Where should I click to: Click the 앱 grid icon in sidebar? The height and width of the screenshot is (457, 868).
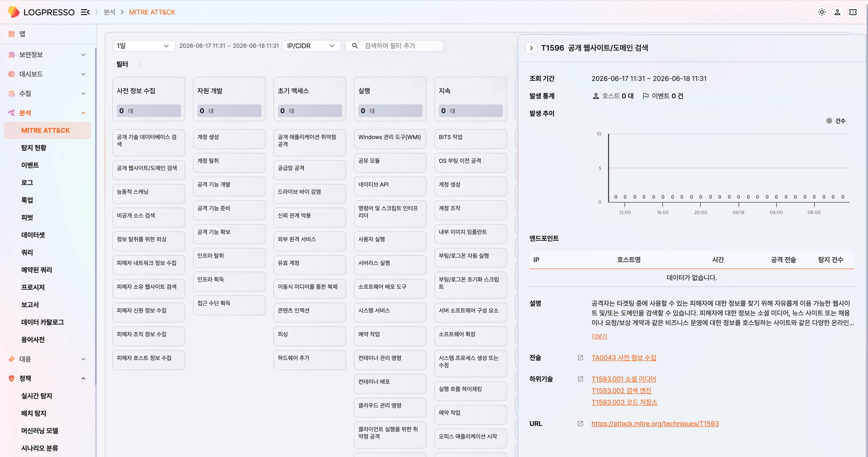click(11, 34)
